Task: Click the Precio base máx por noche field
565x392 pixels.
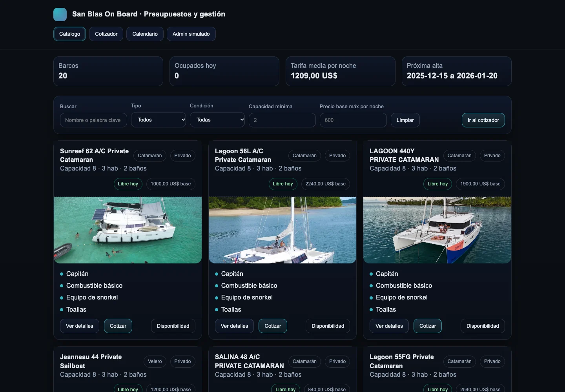Action: click(353, 120)
